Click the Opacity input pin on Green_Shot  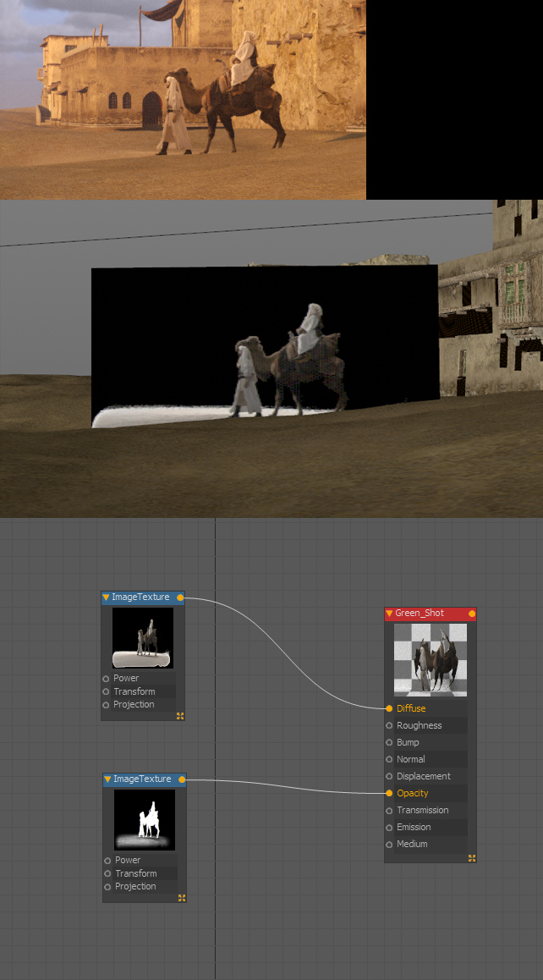point(389,793)
